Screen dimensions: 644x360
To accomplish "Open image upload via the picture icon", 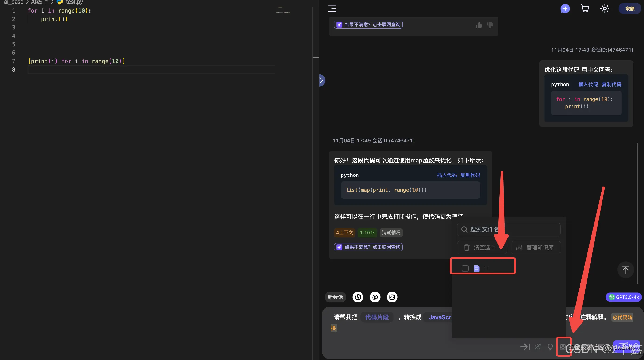I will click(392, 297).
